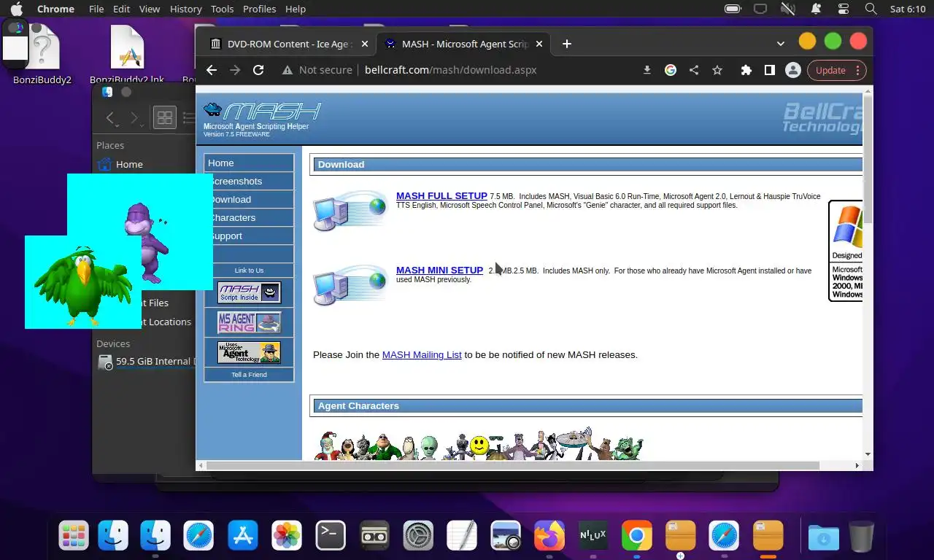Open Chrome's tab search chevron

[x=781, y=44]
